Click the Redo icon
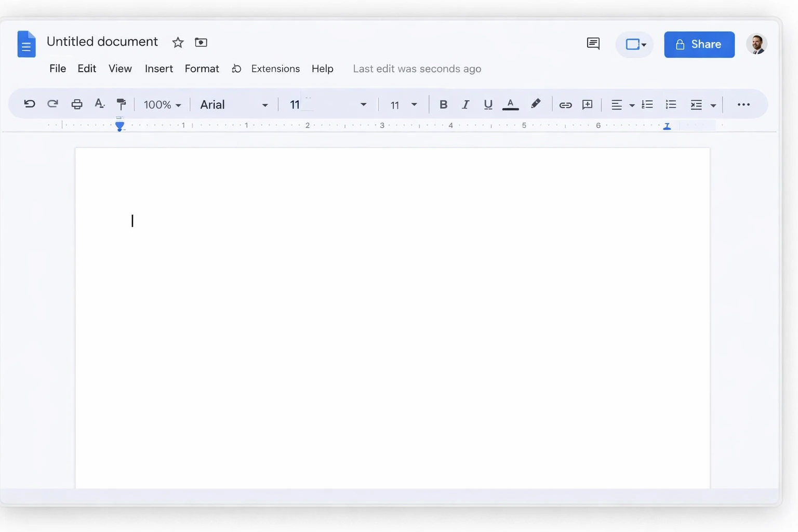The height and width of the screenshot is (532, 798). click(52, 104)
